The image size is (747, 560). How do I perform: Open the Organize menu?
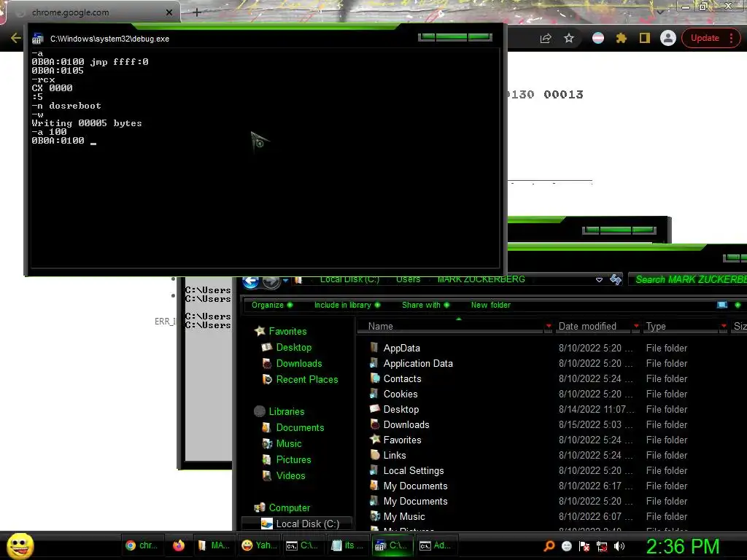272,305
